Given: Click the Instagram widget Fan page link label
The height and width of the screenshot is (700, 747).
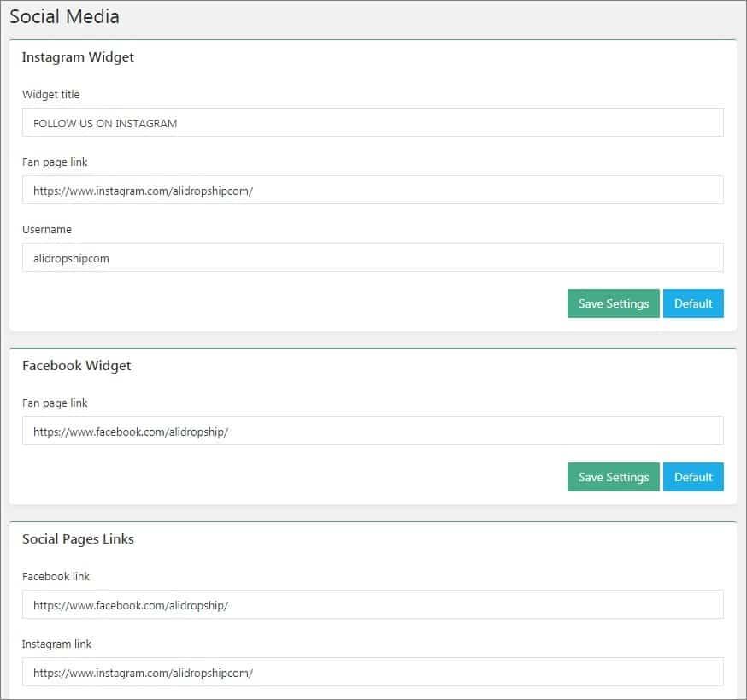Looking at the screenshot, I should coord(55,162).
